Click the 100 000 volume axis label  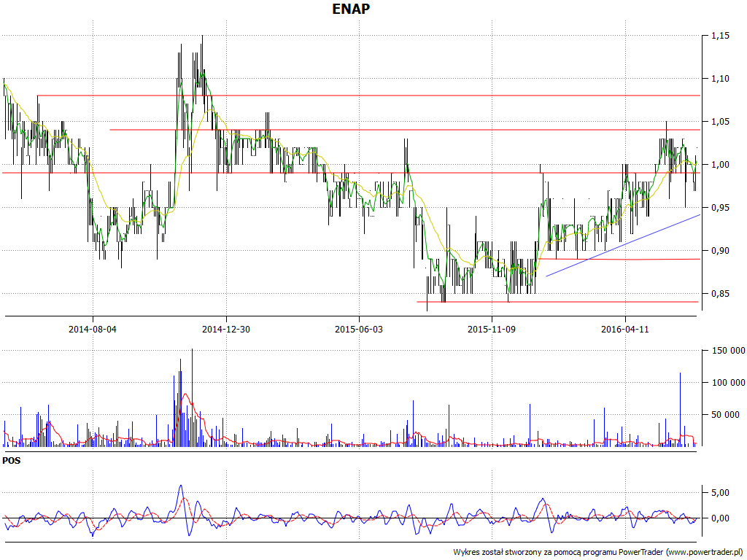click(728, 382)
